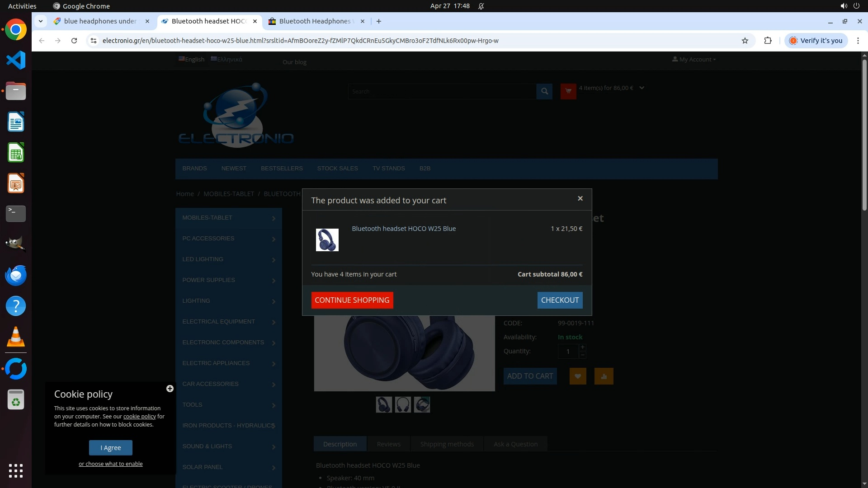Launch Thunderbird mail from dock
The width and height of the screenshot is (868, 488).
coord(16,276)
